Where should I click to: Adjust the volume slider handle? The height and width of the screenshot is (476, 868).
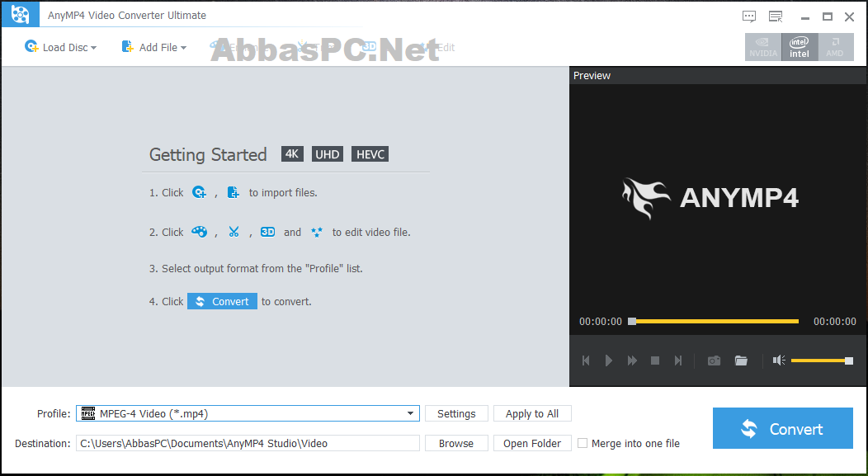849,361
